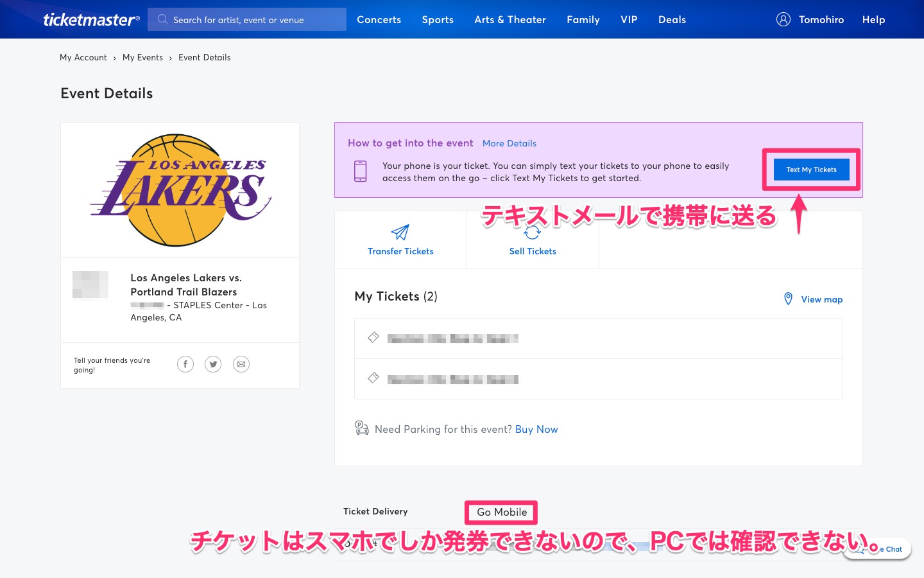The height and width of the screenshot is (578, 924).
Task: Click the first ticket row icon
Action: (373, 337)
